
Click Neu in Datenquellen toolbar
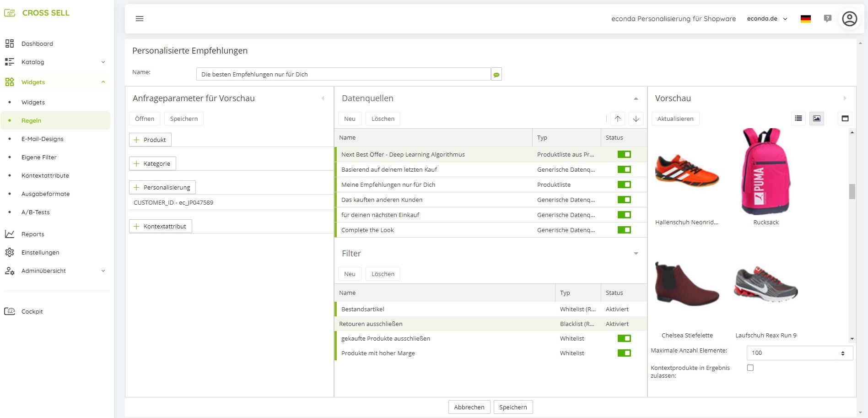tap(350, 119)
